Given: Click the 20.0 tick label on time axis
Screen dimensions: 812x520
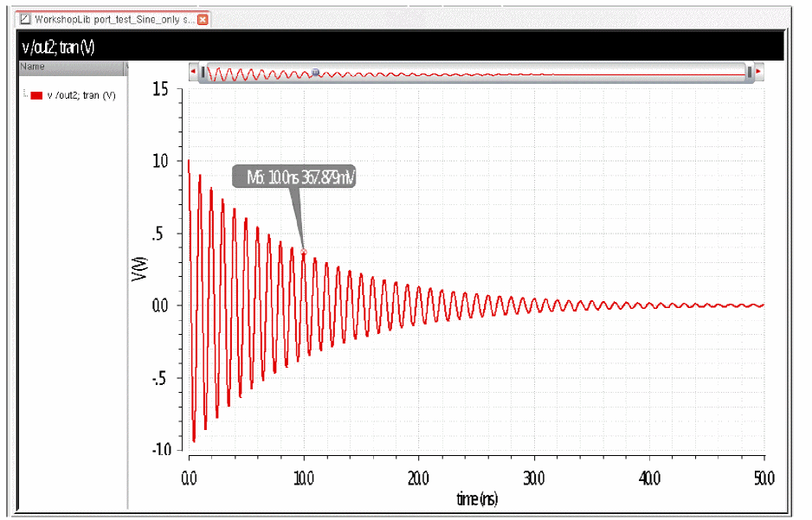Looking at the screenshot, I should [x=418, y=479].
